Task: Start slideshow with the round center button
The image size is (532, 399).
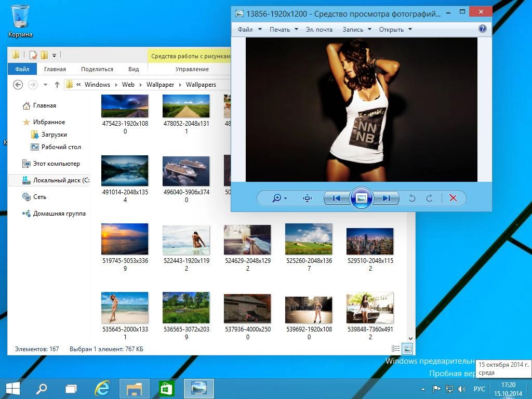Action: pyautogui.click(x=362, y=198)
